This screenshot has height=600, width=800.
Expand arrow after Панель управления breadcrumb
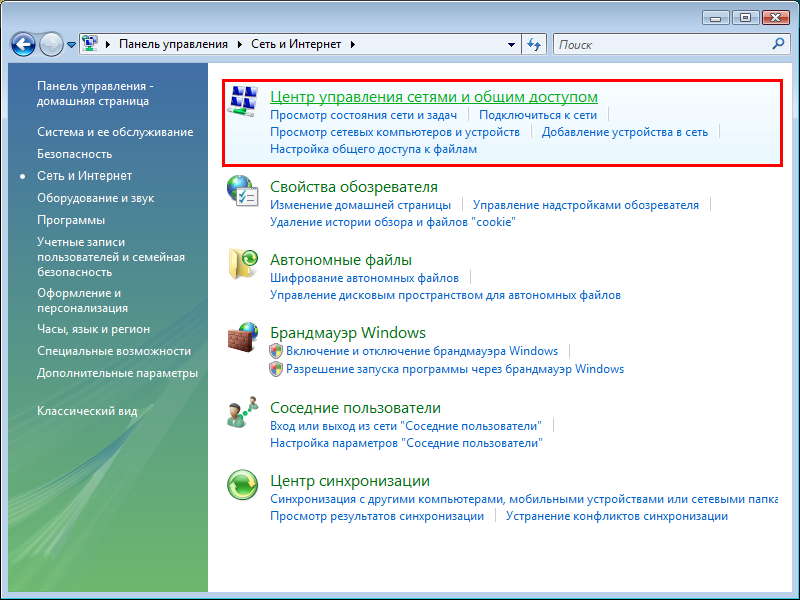239,44
